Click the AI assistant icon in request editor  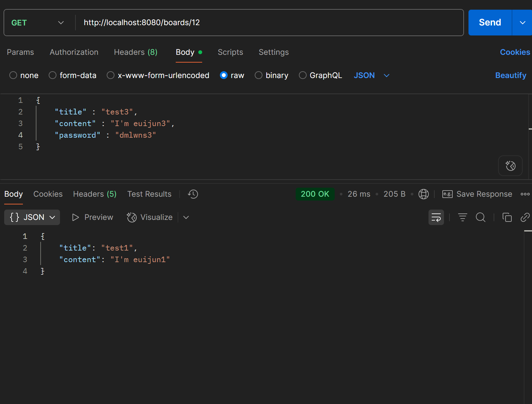point(510,166)
